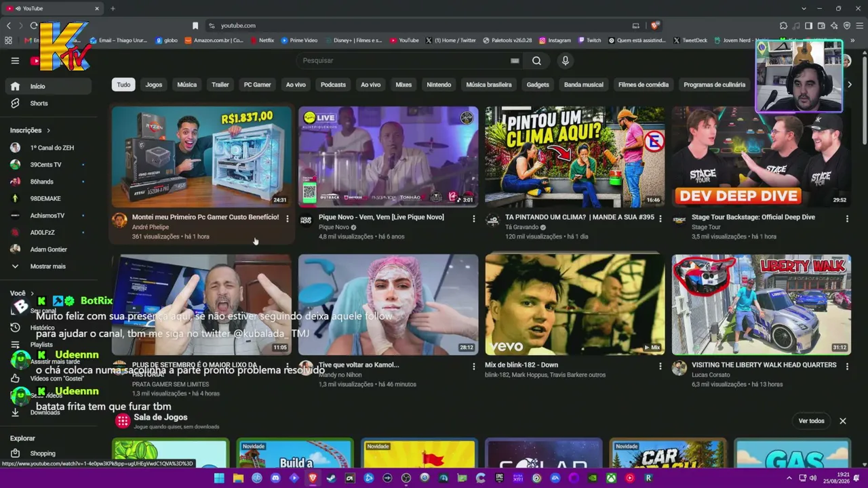868x488 pixels.
Task: Dismiss the Sala de Jogos shelf
Action: click(x=843, y=421)
